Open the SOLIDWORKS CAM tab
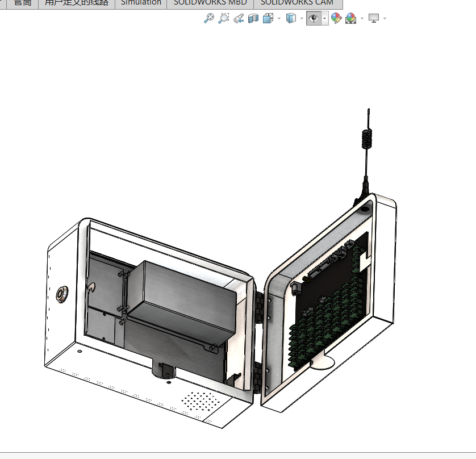The image size is (476, 459). pyautogui.click(x=297, y=3)
